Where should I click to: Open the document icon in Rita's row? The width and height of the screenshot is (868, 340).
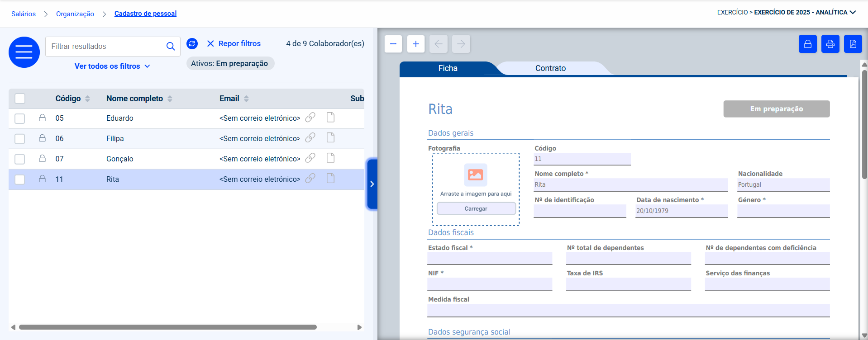(331, 178)
